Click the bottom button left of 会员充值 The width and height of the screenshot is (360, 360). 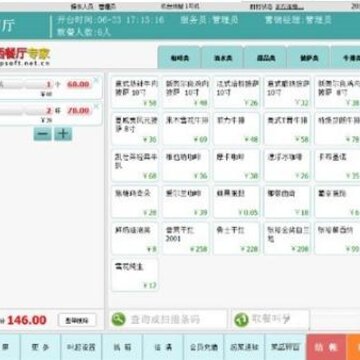[163, 347]
